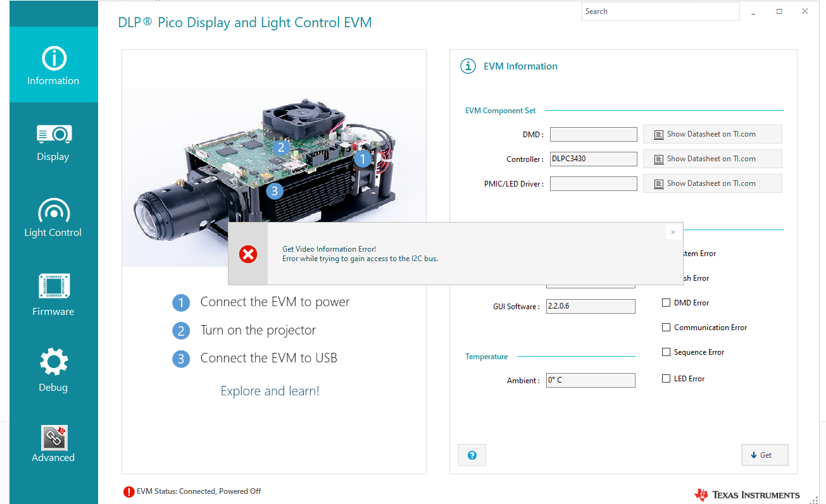Show PMIC/LED Driver datasheet on TI.com
Screen dimensions: 826x504
[x=713, y=183]
